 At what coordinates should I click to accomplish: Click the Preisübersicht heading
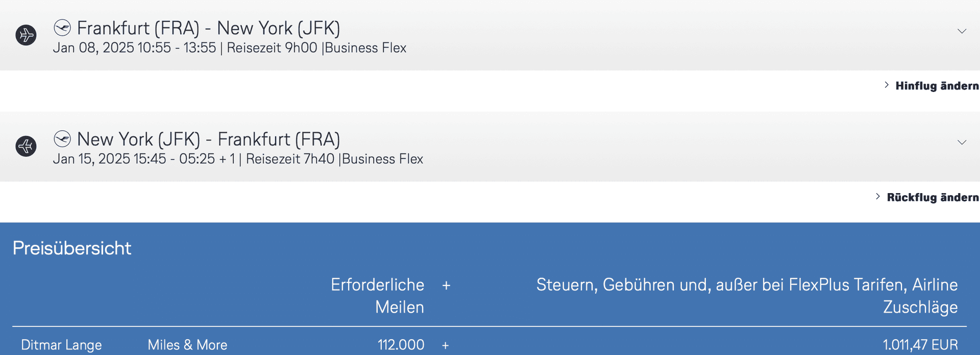pyautogui.click(x=72, y=248)
